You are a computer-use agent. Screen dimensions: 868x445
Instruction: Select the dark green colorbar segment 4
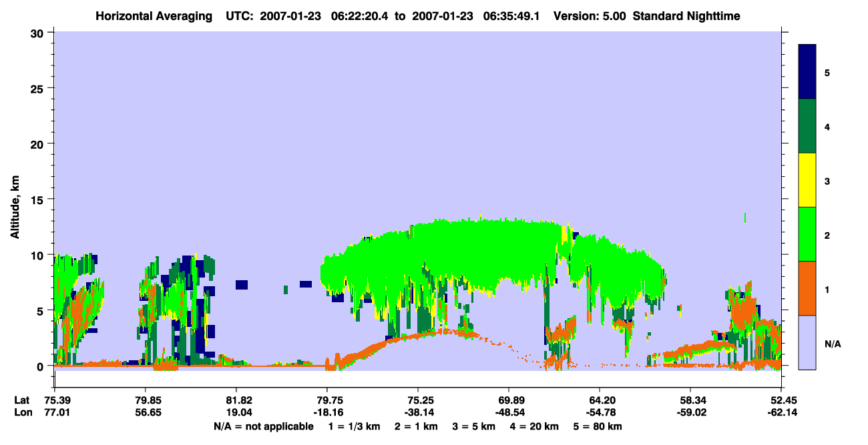[x=807, y=126]
